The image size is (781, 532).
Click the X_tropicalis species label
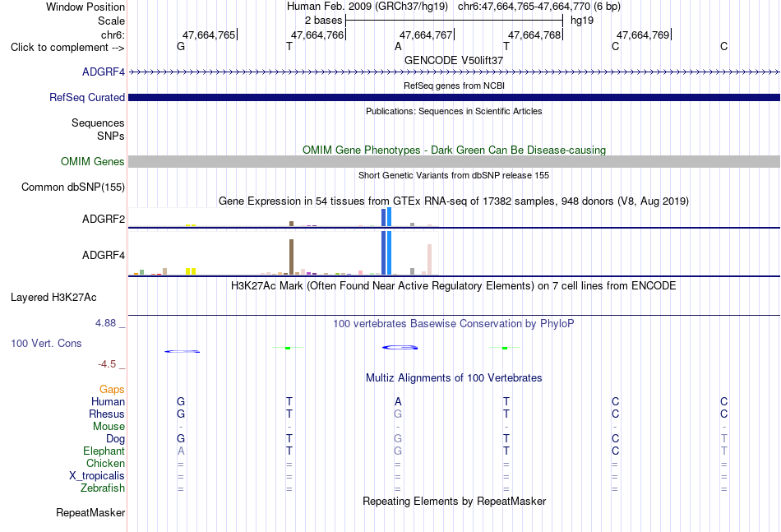[97, 476]
